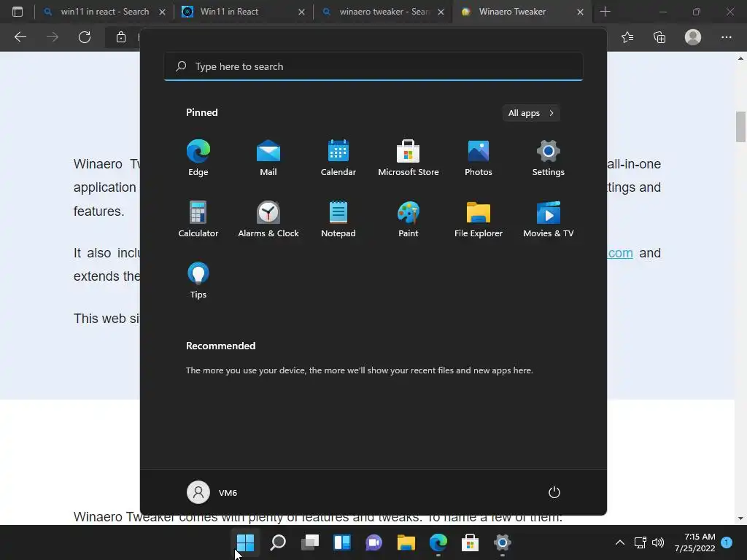Open Settings from pinned apps

[549, 157]
